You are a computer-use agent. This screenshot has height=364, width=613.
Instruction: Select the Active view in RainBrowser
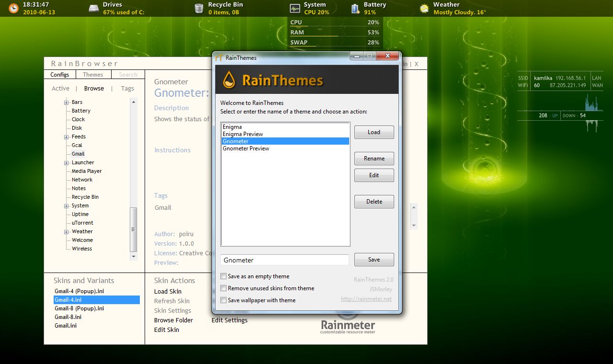pos(60,89)
